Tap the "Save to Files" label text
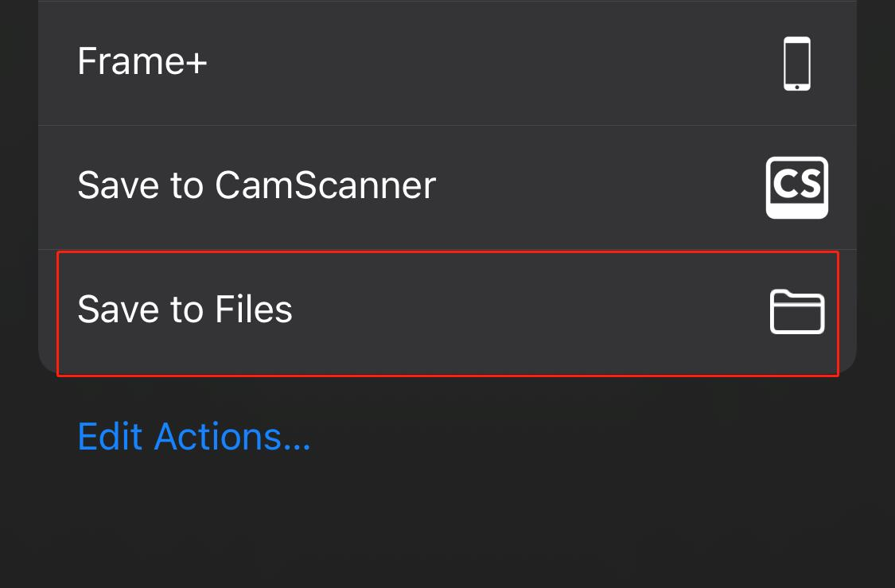Image resolution: width=895 pixels, height=588 pixels. [x=185, y=310]
